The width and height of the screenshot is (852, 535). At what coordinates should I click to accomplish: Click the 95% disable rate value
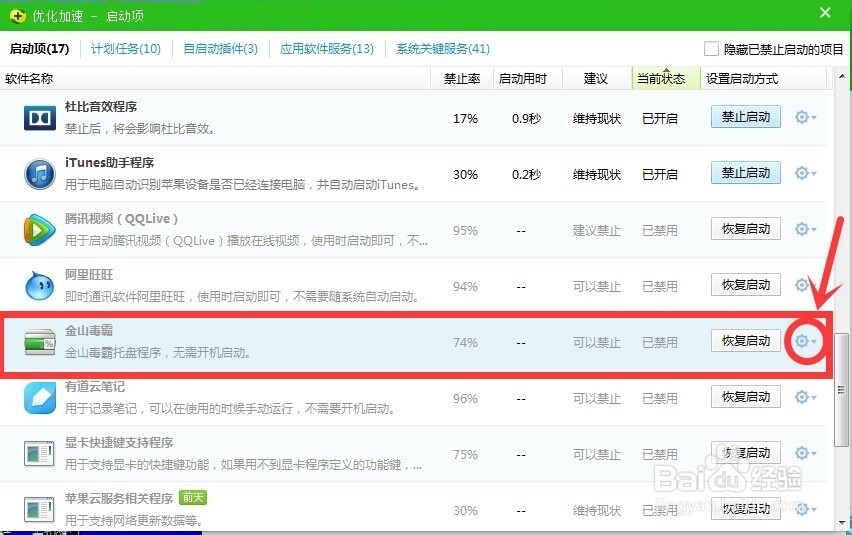pyautogui.click(x=465, y=230)
